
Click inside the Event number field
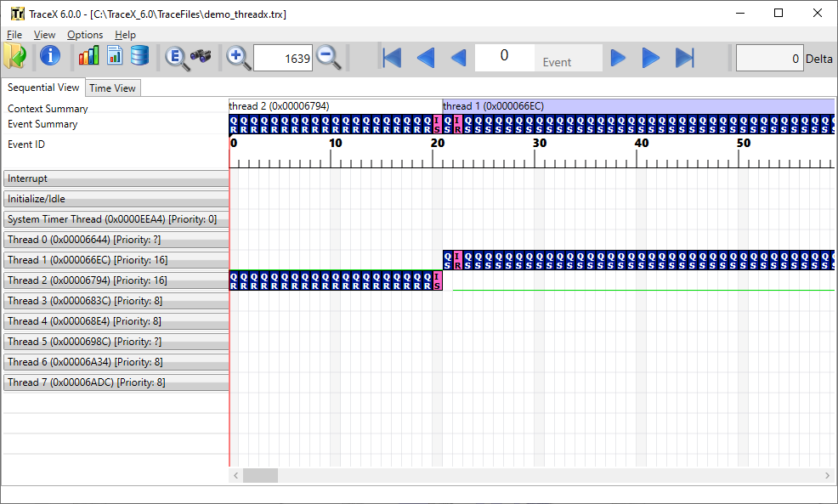click(505, 56)
